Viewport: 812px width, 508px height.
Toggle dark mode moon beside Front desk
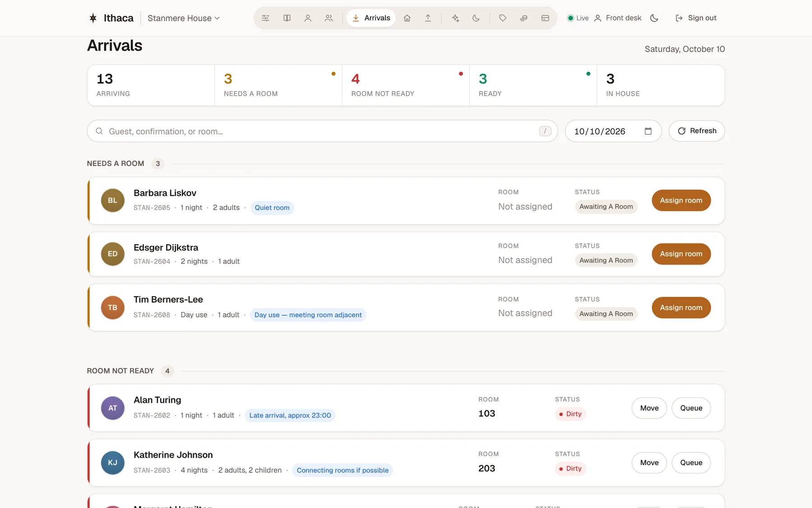point(654,18)
